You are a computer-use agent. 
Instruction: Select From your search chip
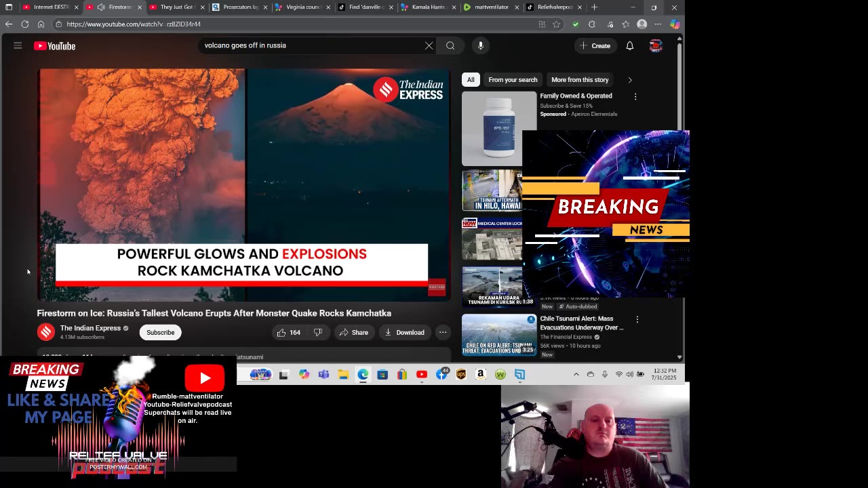coord(513,79)
